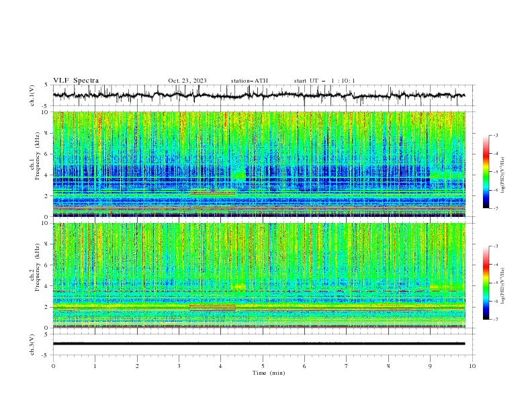Click time axis tick label "9"
This screenshot has height=411, width=532.
click(x=430, y=366)
